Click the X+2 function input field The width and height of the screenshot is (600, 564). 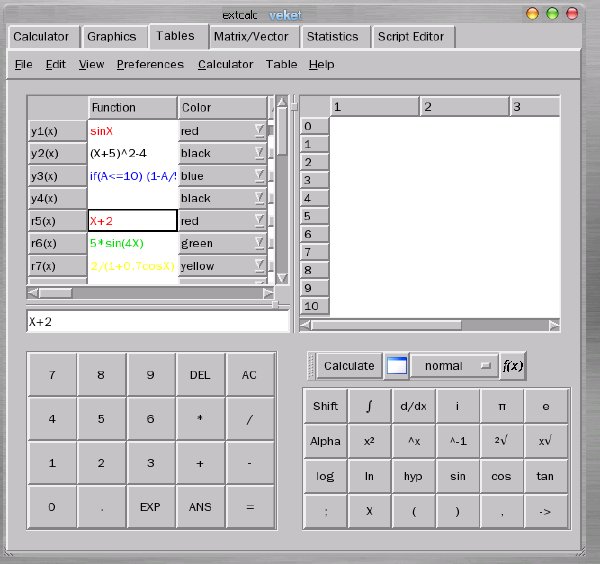tap(158, 322)
